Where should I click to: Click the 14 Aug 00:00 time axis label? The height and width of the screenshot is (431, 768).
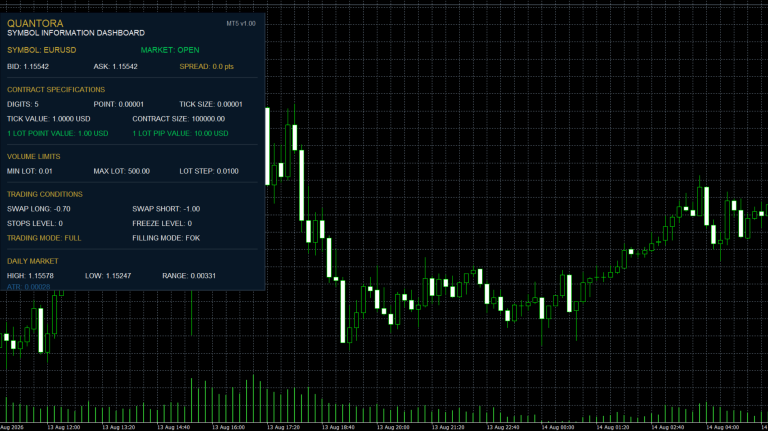(557, 428)
